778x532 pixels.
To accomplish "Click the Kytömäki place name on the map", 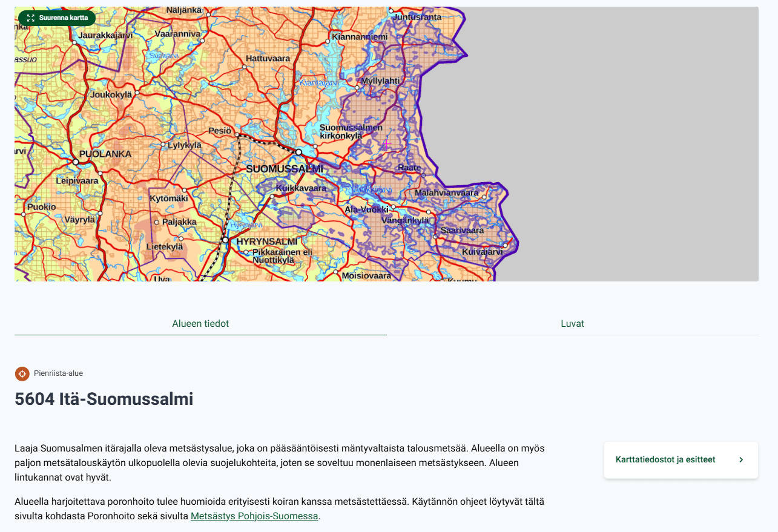I will (168, 198).
